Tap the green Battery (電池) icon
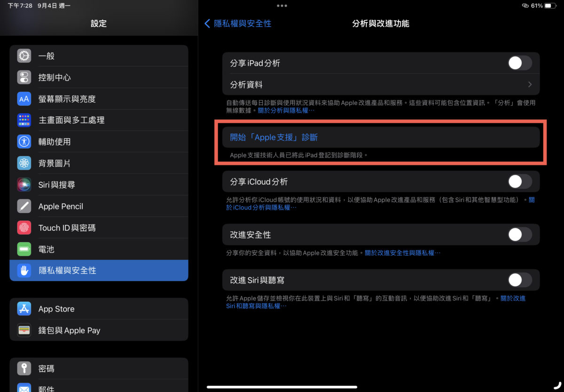This screenshot has height=392, width=564. [x=24, y=249]
